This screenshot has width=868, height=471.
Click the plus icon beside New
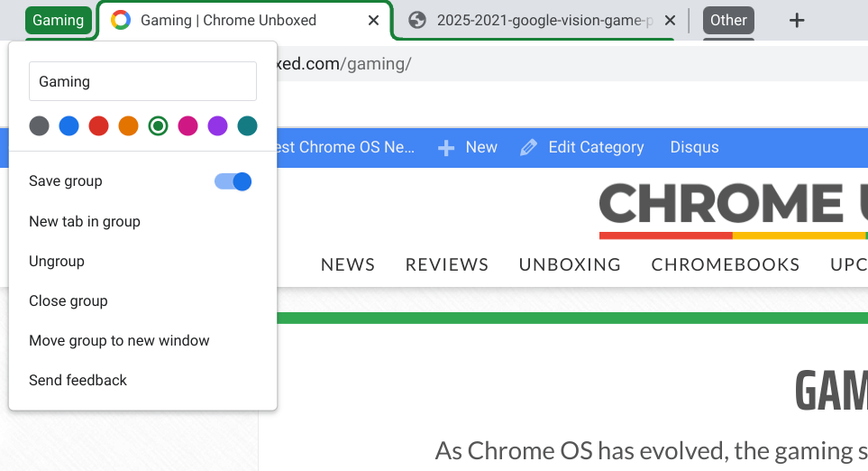[x=446, y=148]
